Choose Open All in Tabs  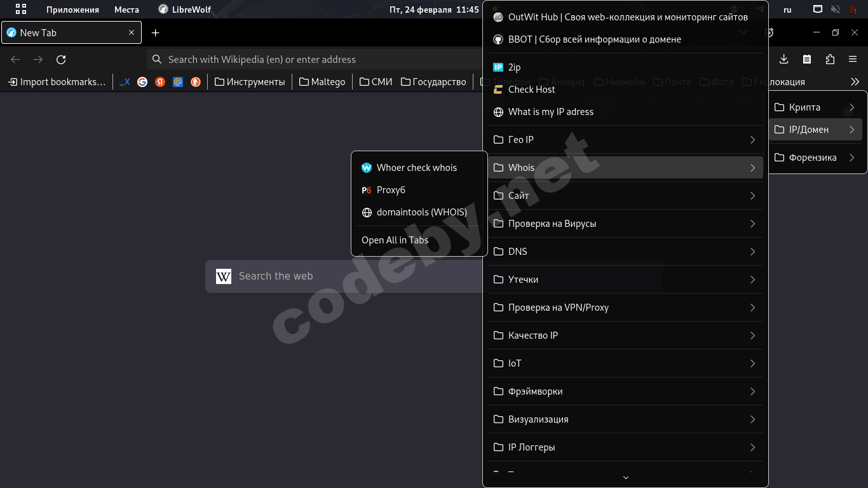click(x=419, y=240)
